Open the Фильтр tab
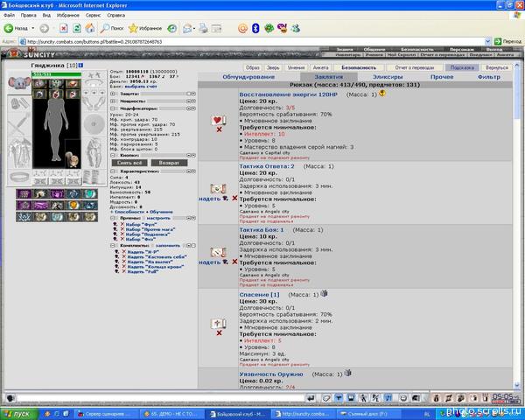The height and width of the screenshot is (420, 525). 489,77
